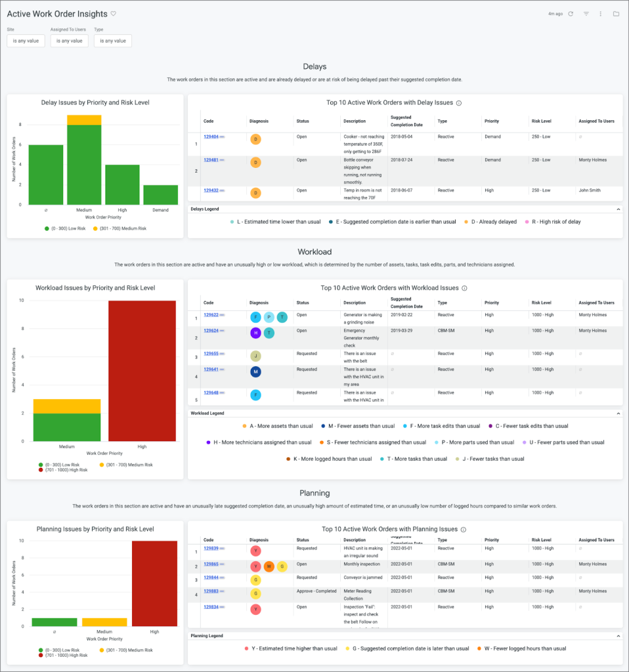Click the refresh dashboard icon
Screen dimensions: 629x672
[571, 14]
